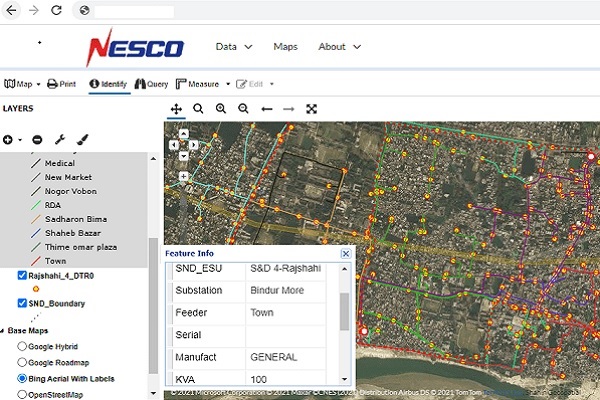Click the site info globe icon
600x400 pixels.
tap(85, 10)
